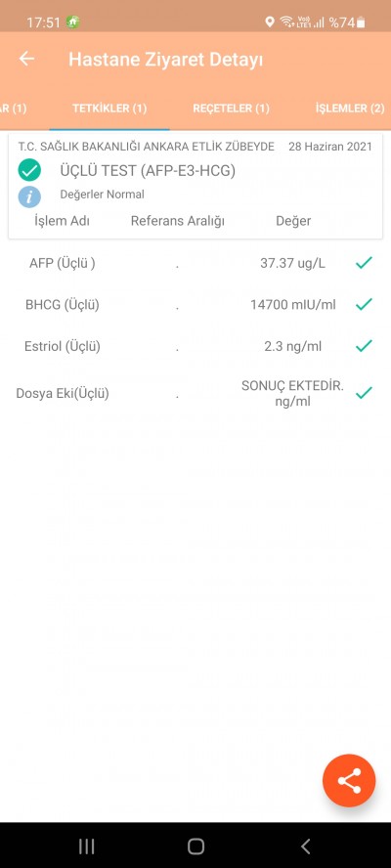Open the partially visible leftmost tab

pos(13,108)
